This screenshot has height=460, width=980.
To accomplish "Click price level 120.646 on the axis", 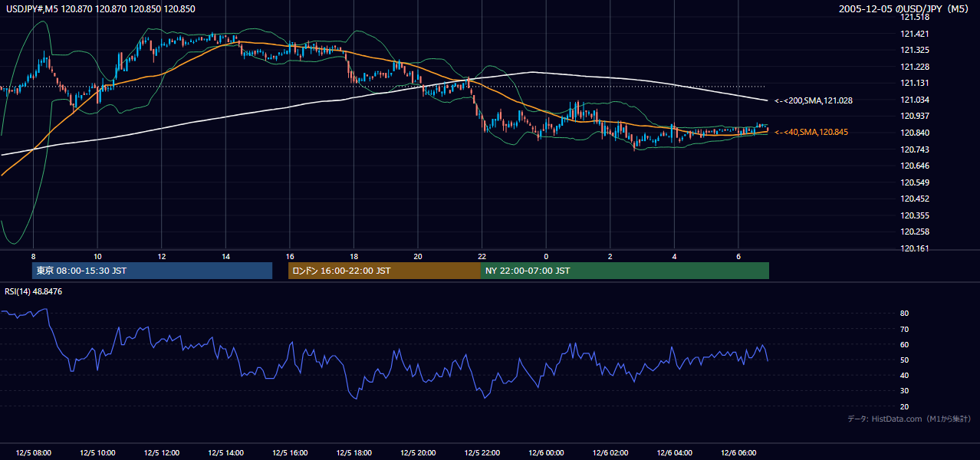I will (915, 166).
